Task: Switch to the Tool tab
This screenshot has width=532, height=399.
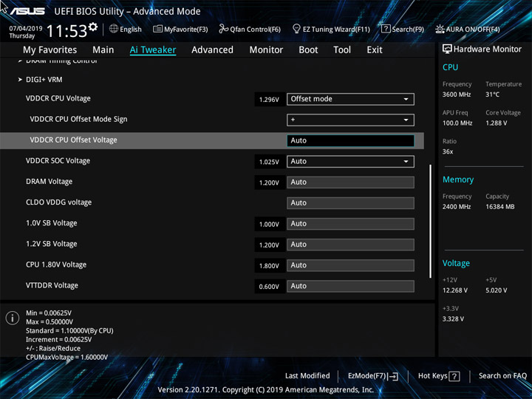Action: (x=342, y=50)
